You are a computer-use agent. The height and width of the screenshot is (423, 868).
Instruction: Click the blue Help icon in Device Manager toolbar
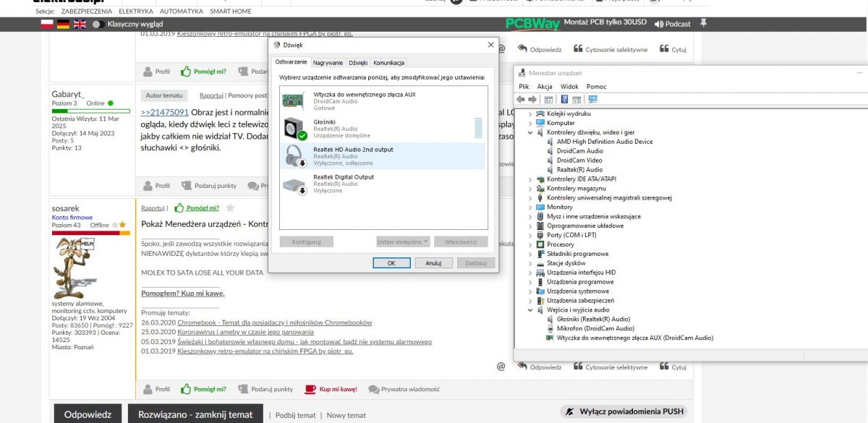pyautogui.click(x=564, y=99)
